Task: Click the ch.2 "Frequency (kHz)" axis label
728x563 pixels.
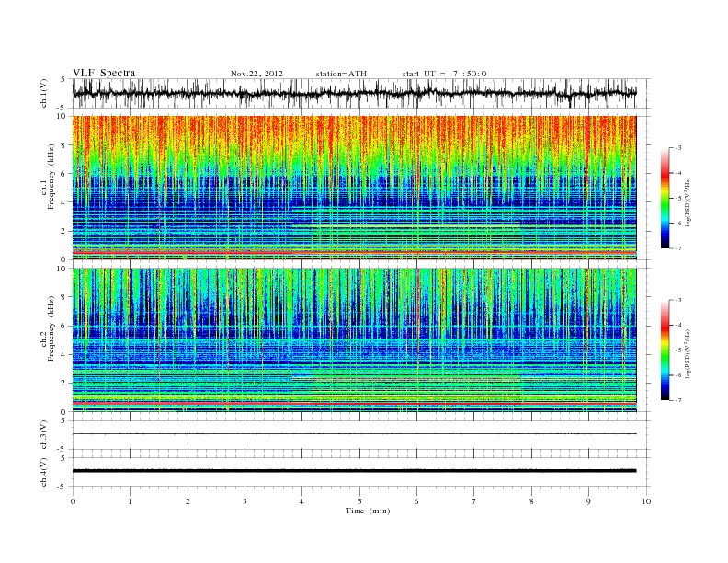Action: point(51,328)
